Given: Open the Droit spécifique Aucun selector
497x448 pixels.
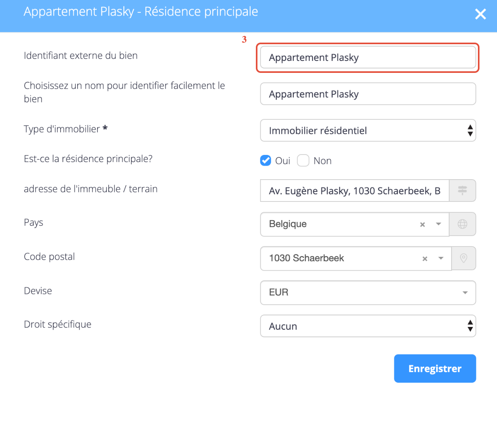Looking at the screenshot, I should coord(368,326).
